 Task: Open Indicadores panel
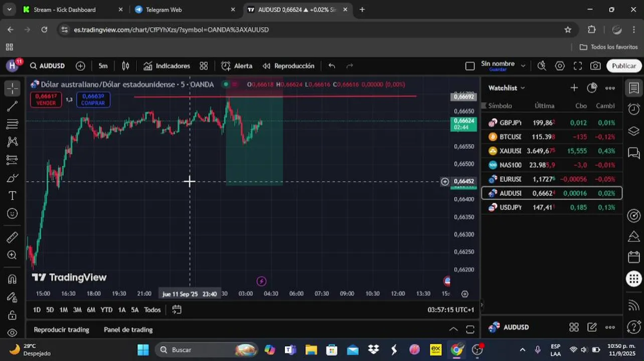click(167, 66)
